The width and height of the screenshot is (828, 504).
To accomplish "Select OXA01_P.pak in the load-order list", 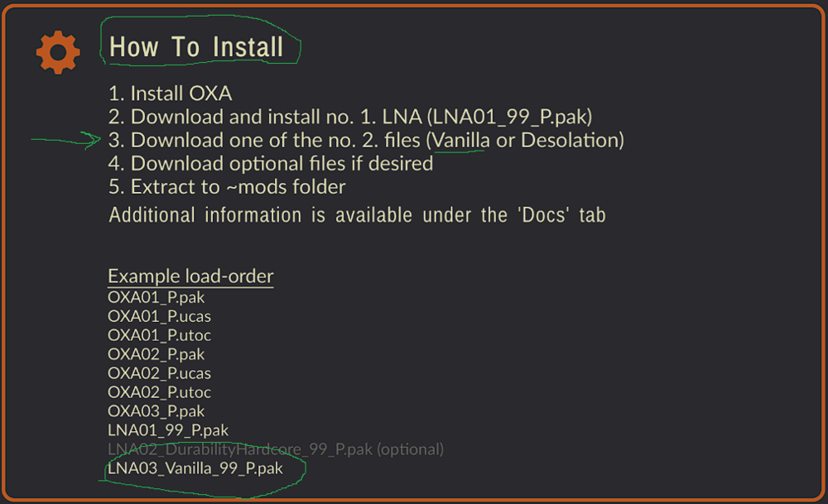I will pos(156,296).
